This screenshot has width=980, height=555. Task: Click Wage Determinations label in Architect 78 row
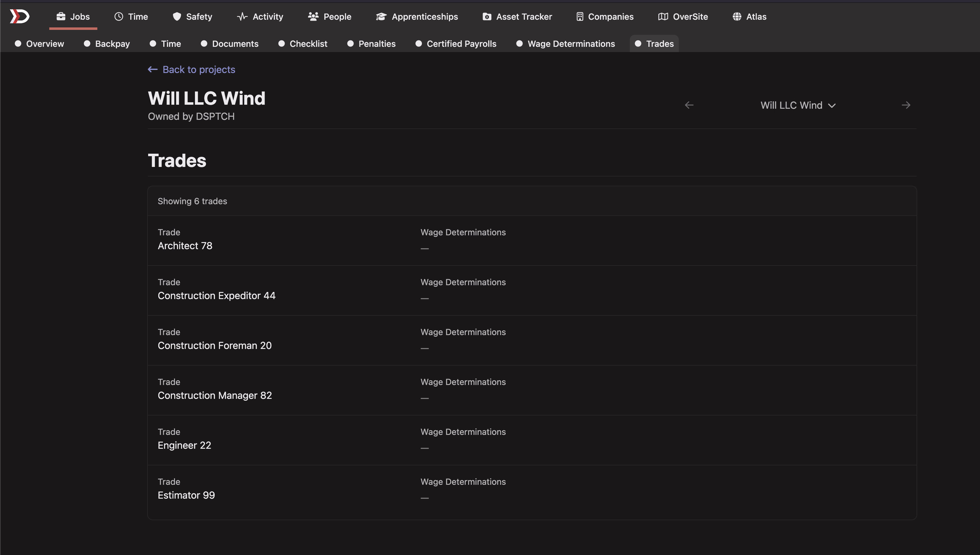pyautogui.click(x=463, y=232)
